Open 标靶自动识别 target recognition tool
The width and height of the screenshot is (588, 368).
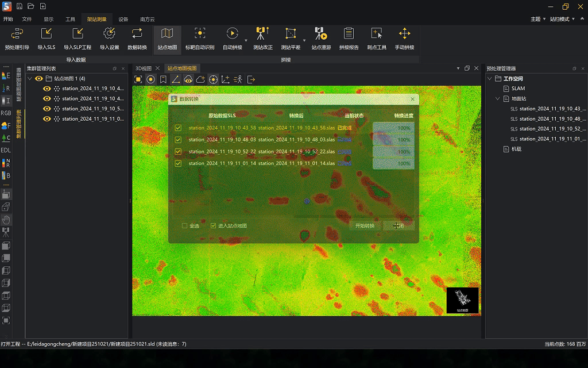tap(199, 38)
